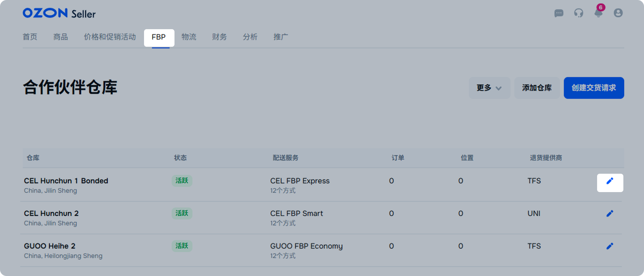The height and width of the screenshot is (276, 644).
Task: Click the OZON Seller logo
Action: [59, 13]
